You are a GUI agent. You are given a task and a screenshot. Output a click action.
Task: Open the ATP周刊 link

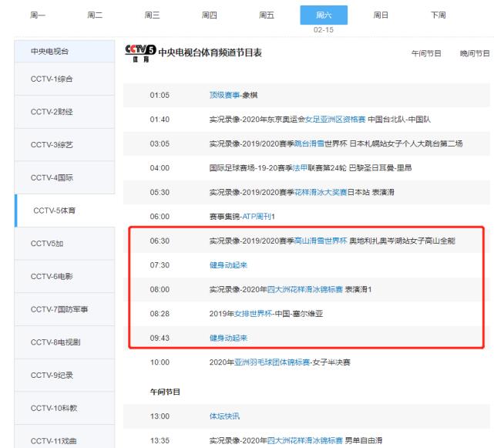257,217
